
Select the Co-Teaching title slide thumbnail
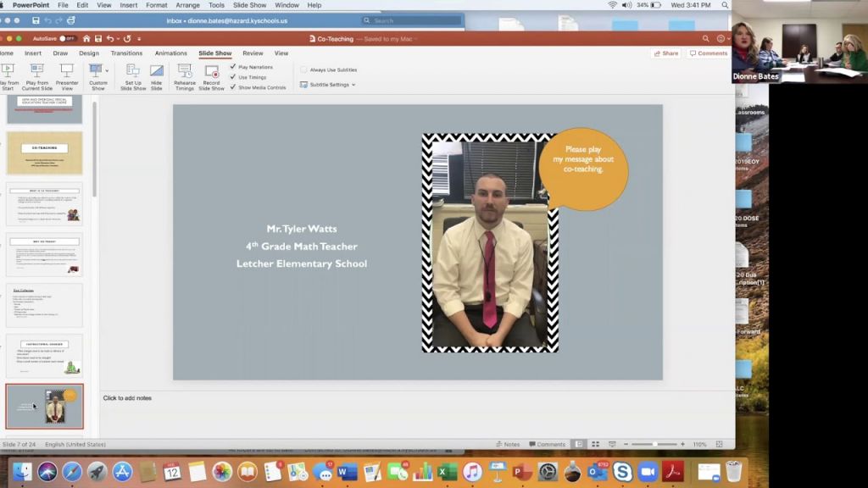(44, 152)
